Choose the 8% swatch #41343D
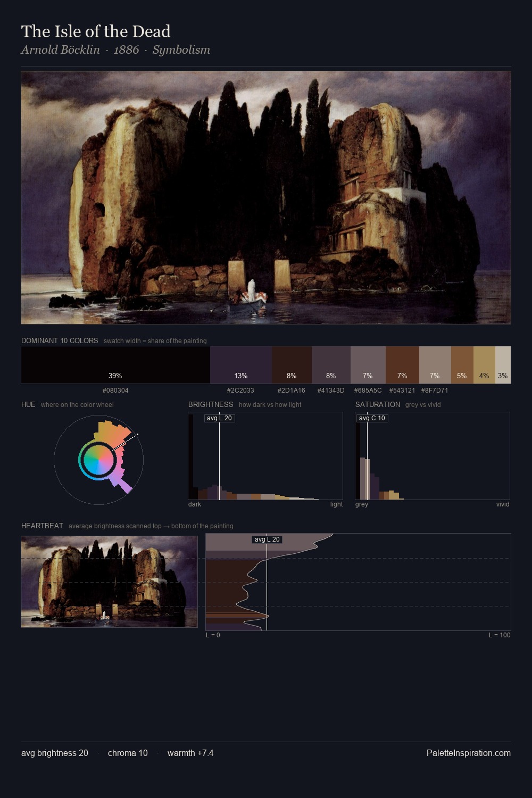Viewport: 532px width, 798px height. pyautogui.click(x=331, y=365)
